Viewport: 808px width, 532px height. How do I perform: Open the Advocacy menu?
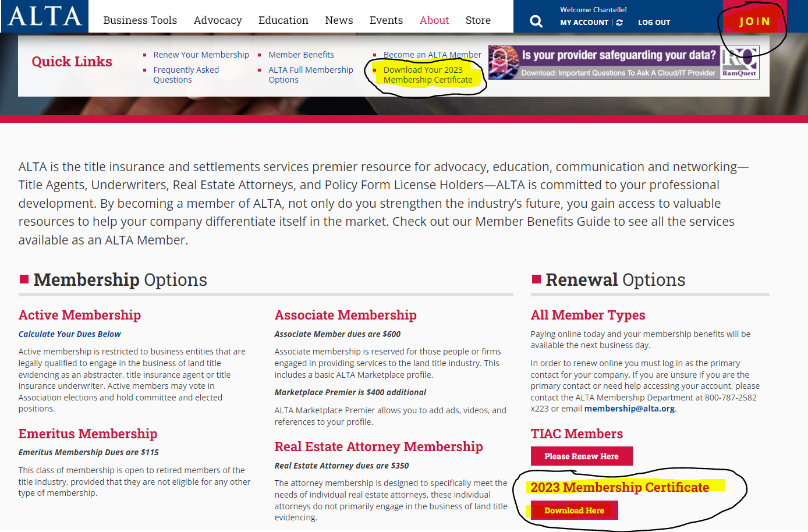pyautogui.click(x=218, y=20)
